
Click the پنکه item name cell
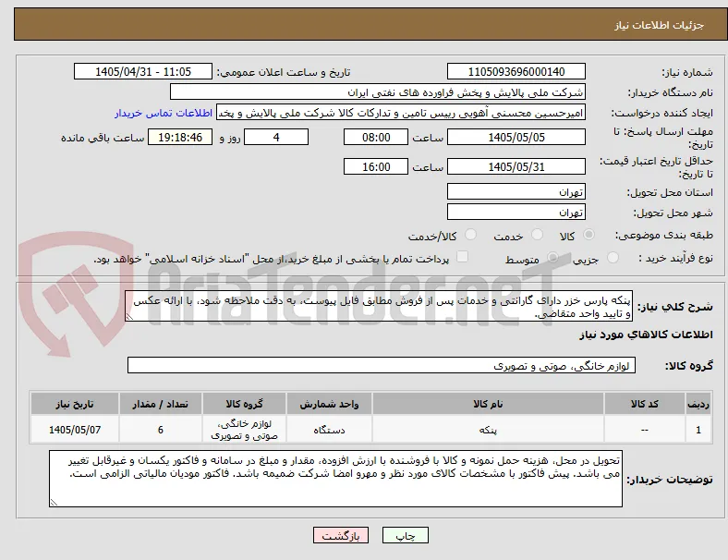[x=488, y=430]
